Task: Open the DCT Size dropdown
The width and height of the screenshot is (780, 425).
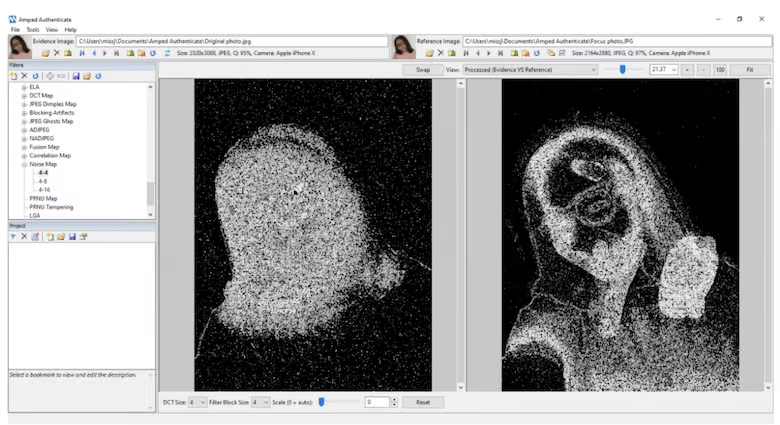Action: pyautogui.click(x=197, y=402)
